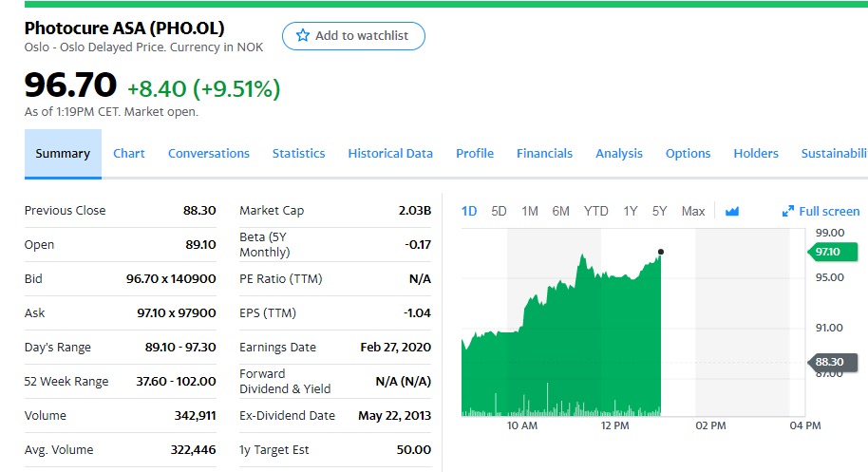
Task: Switch chart to YTD range
Action: 596,211
